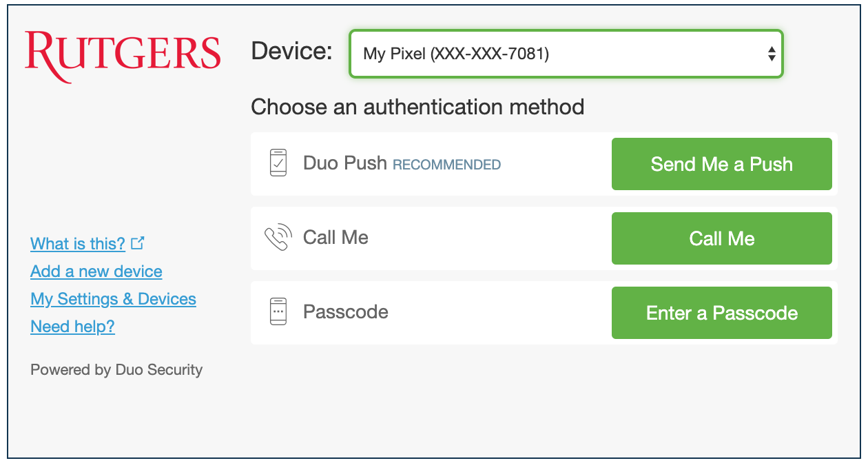Click Add a new device
This screenshot has height=463, width=868.
point(96,271)
